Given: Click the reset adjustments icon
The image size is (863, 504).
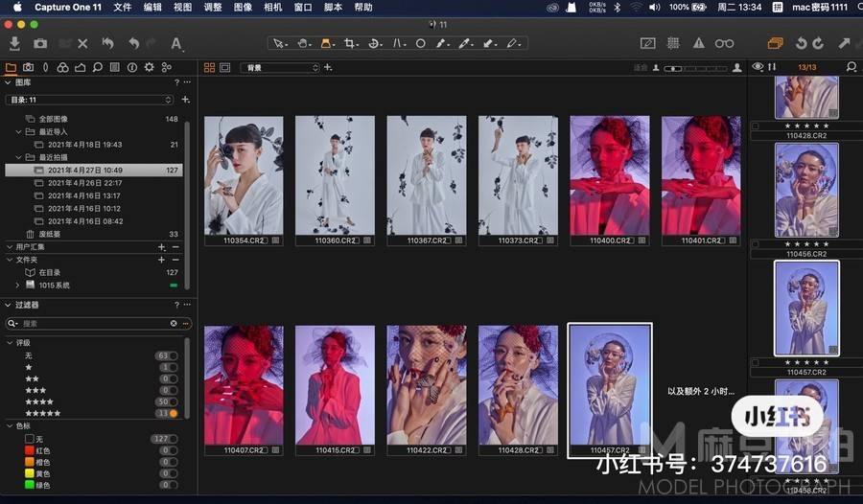Looking at the screenshot, I should click(x=107, y=43).
